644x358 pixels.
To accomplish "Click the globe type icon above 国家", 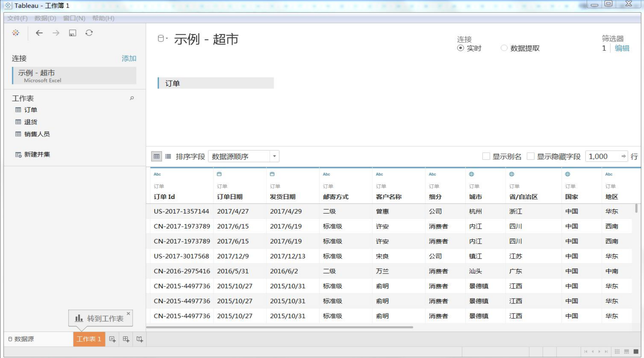I will [x=568, y=174].
